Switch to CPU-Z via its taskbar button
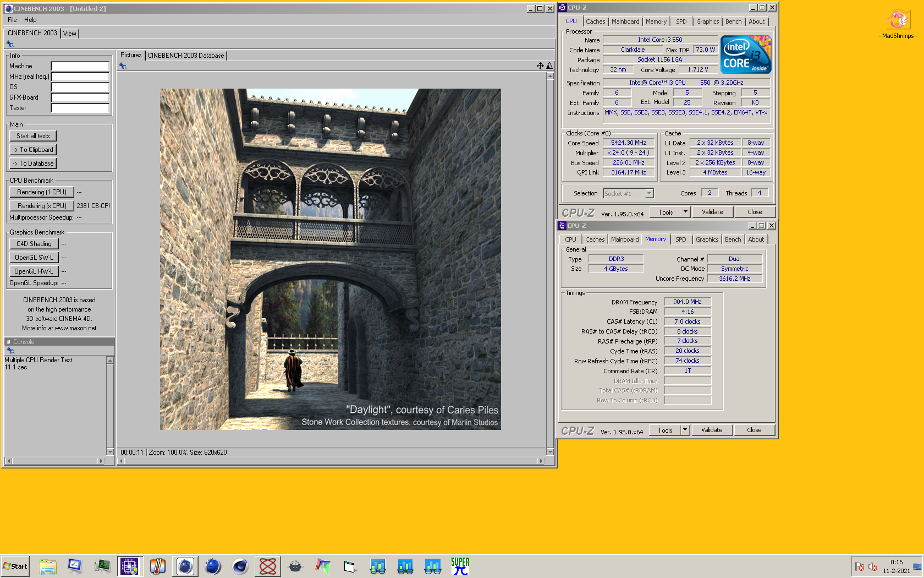 (130, 566)
